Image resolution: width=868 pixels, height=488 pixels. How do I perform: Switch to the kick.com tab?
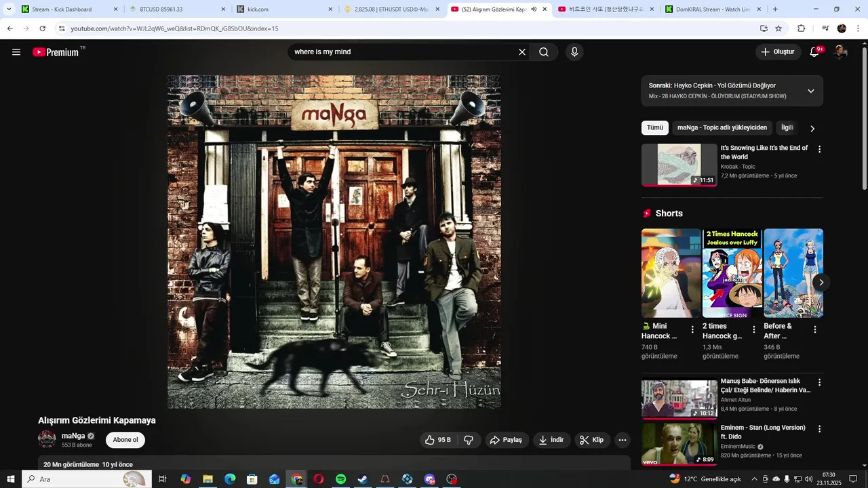coord(285,9)
